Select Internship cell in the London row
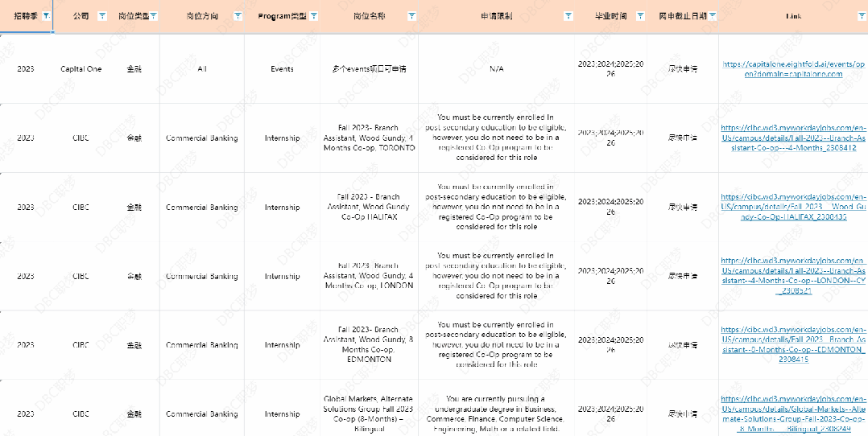 [x=283, y=276]
